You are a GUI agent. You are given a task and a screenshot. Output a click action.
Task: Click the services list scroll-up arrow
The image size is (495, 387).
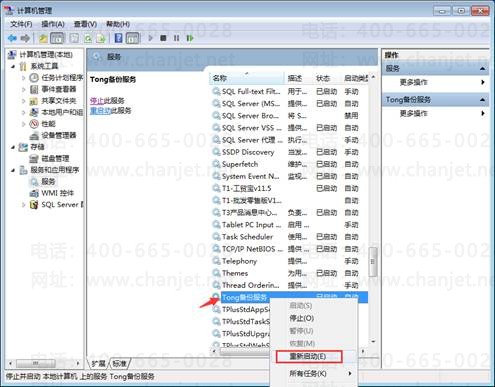(373, 77)
